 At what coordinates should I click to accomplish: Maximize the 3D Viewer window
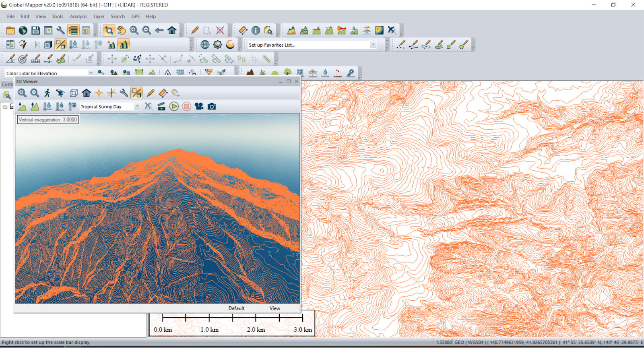(x=289, y=81)
